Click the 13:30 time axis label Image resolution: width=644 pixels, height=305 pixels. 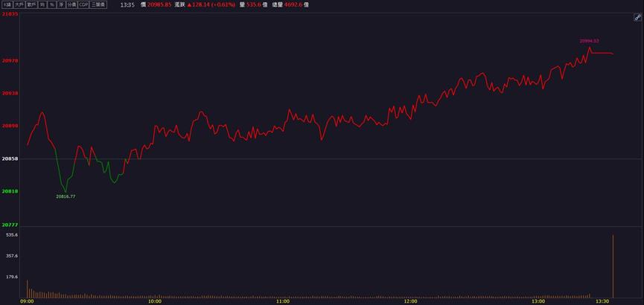click(x=603, y=301)
